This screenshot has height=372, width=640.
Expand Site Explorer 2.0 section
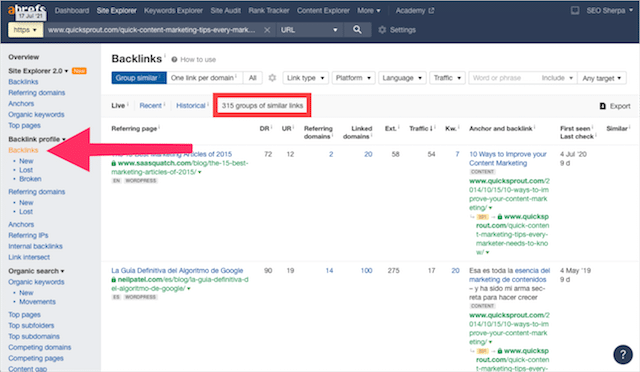tap(38, 71)
